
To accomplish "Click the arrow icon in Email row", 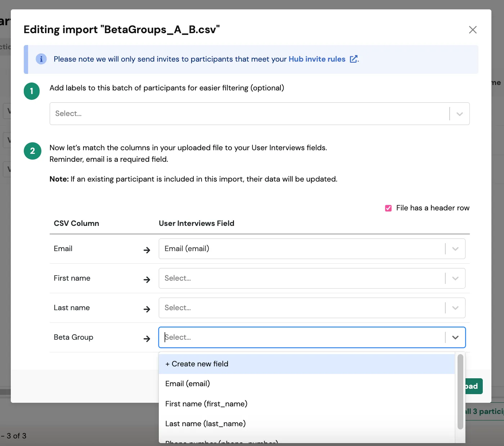I will point(147,250).
